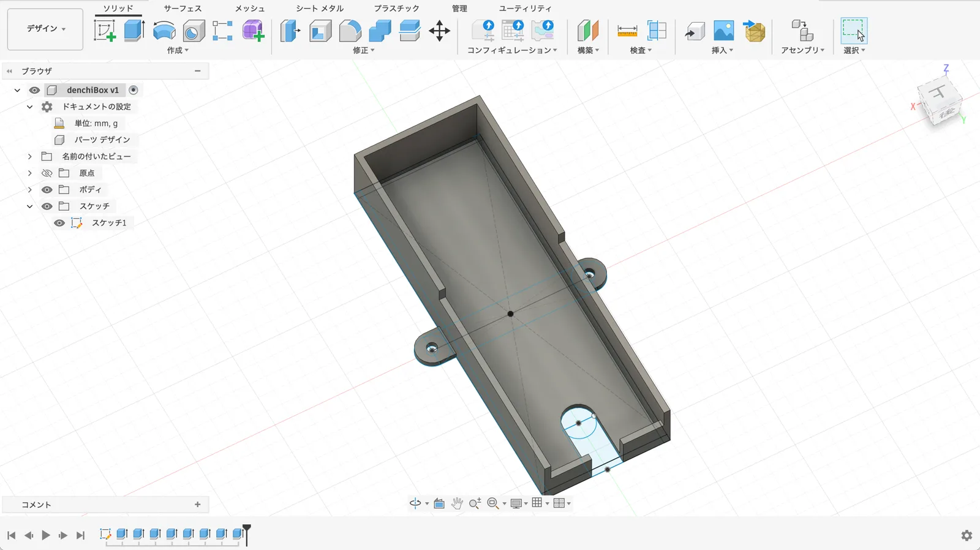Choose the Fillet tool in the 修正 group

pyautogui.click(x=350, y=31)
